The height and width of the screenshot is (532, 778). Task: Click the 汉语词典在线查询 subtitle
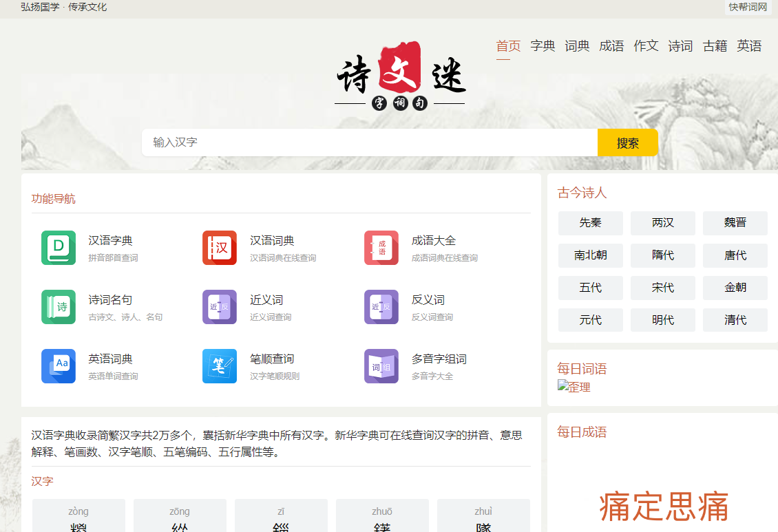[x=283, y=258]
